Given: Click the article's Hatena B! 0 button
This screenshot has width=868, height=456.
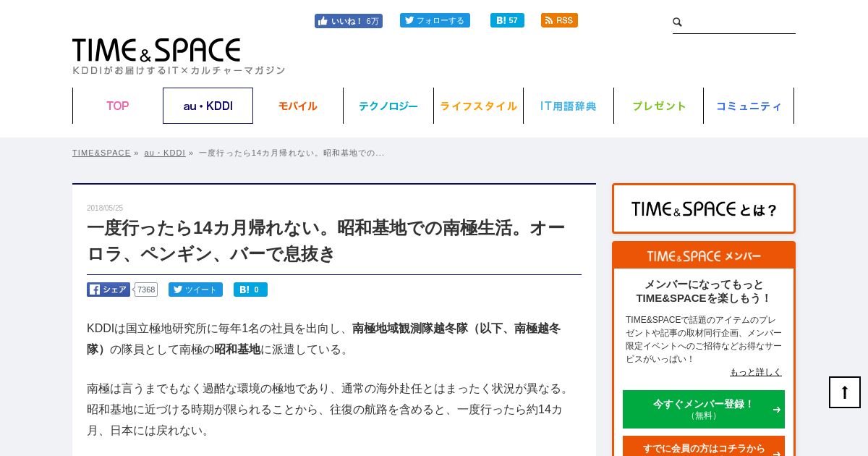Looking at the screenshot, I should [x=250, y=290].
